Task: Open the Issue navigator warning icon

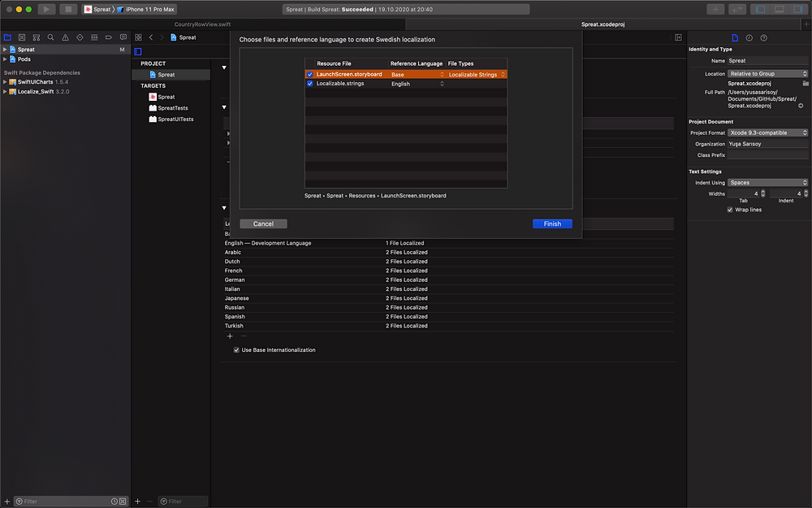Action: [65, 37]
